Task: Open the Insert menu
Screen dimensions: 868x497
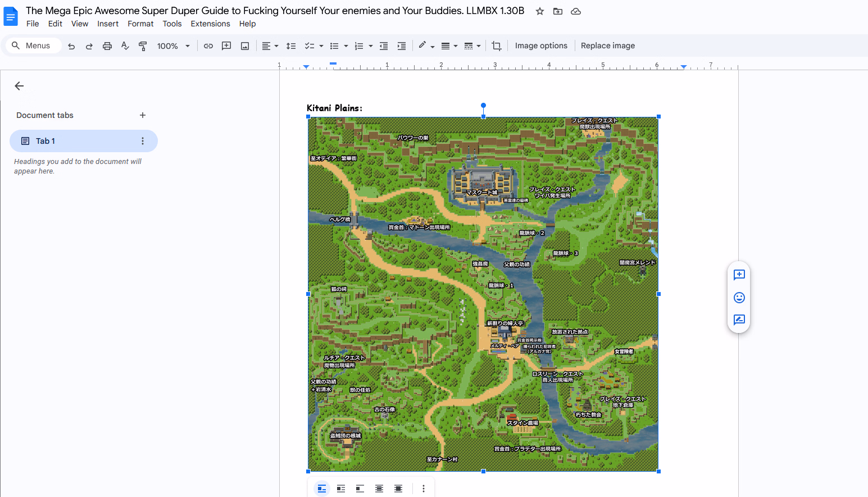Action: point(107,24)
